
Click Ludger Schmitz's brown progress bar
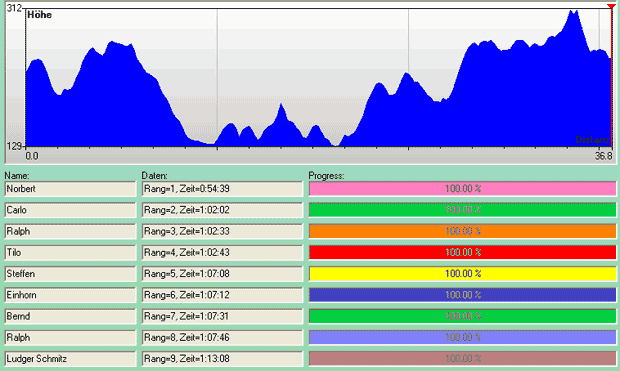463,359
